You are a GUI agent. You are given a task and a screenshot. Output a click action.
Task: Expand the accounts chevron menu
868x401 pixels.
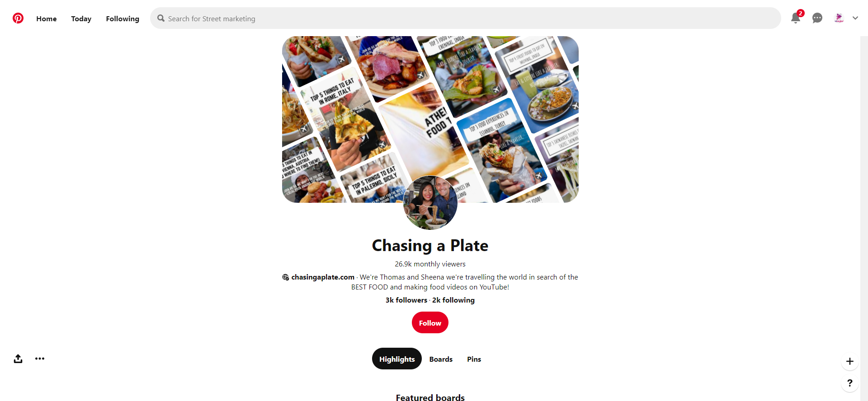(855, 18)
